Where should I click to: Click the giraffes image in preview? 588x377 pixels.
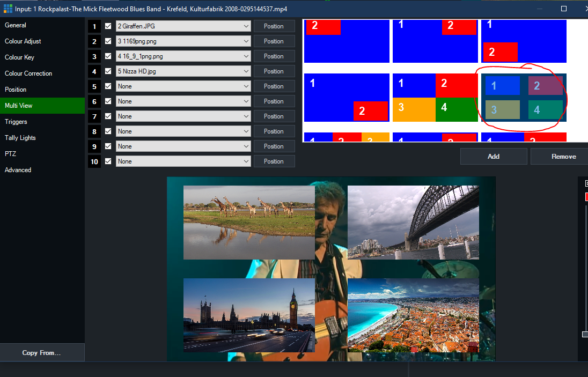coord(249,222)
